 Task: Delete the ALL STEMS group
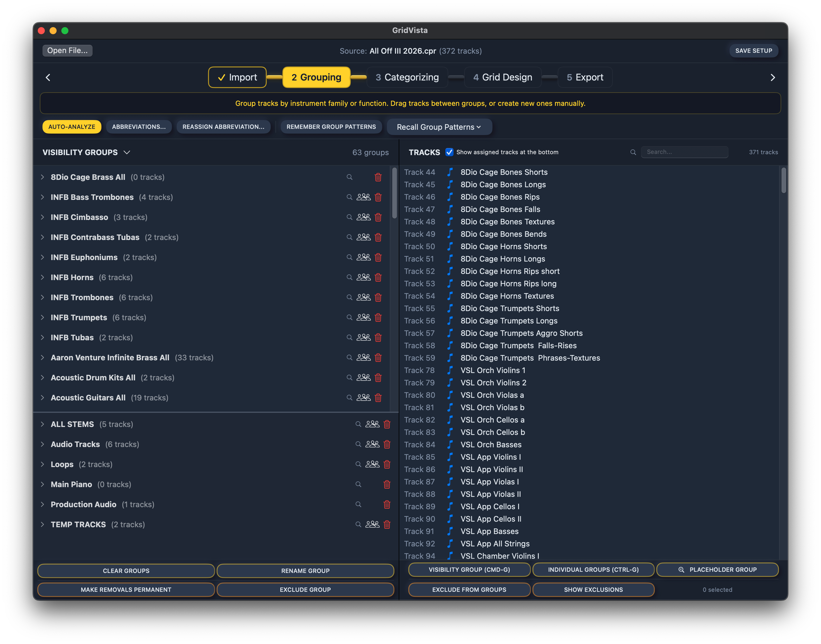[x=387, y=424]
